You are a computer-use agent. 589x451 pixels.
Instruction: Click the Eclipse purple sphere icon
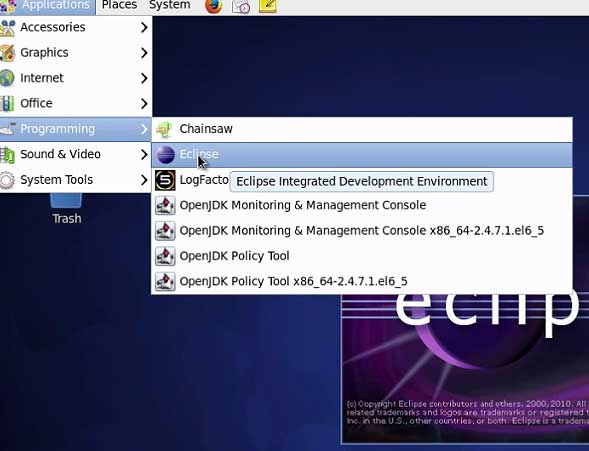(166, 155)
